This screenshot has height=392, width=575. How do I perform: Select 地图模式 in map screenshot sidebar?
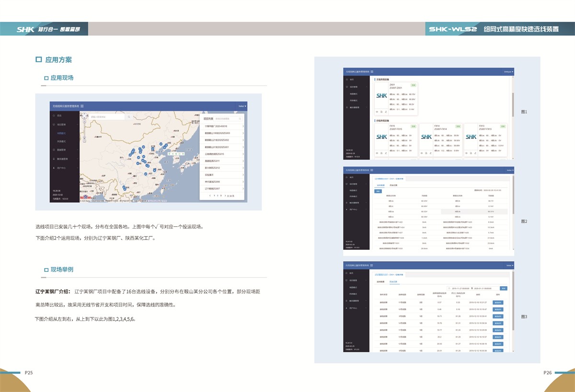tap(61, 133)
